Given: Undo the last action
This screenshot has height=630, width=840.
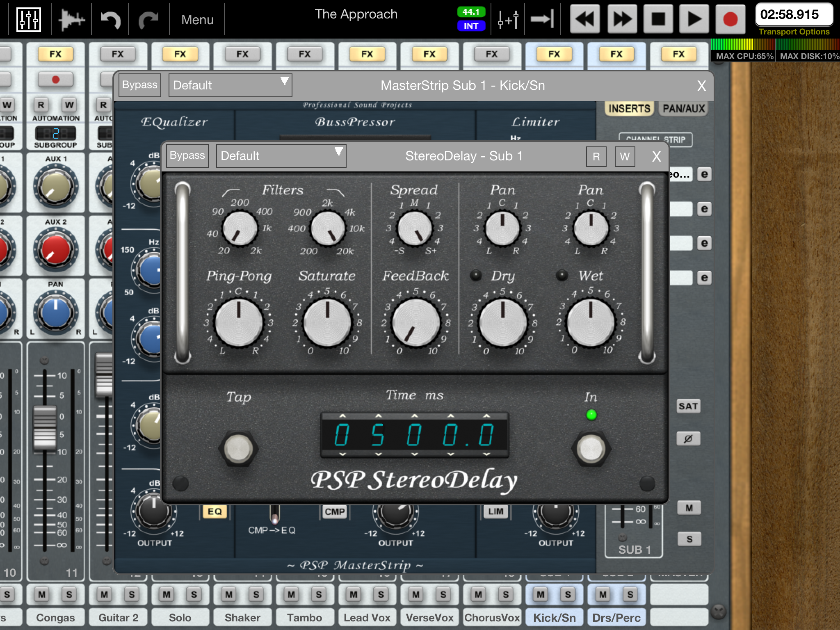Looking at the screenshot, I should tap(110, 19).
